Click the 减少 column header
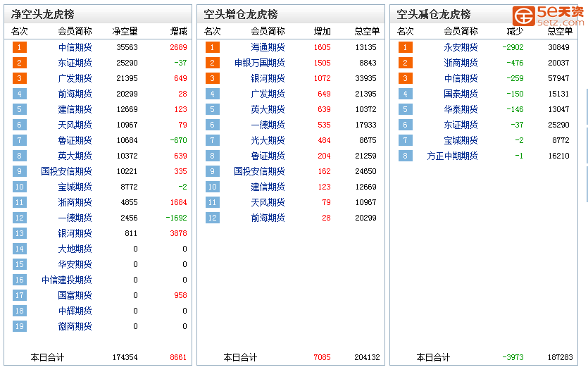This screenshot has width=588, height=372. pos(515,31)
